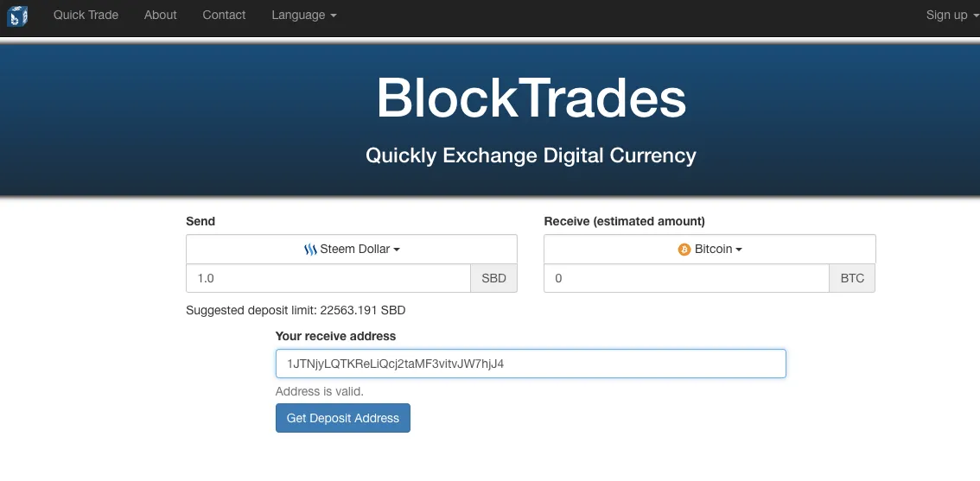Click the 'Quickly Exchange Digital Currency' tagline
The height and width of the screenshot is (481, 980).
(x=531, y=155)
